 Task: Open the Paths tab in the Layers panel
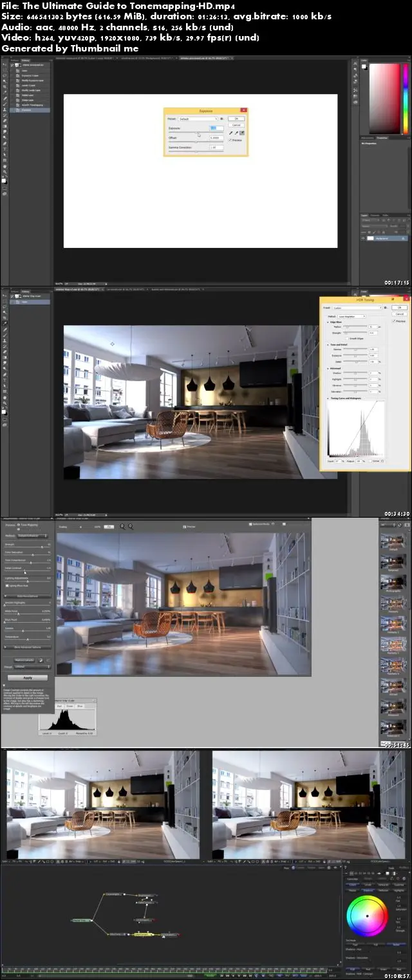click(386, 215)
